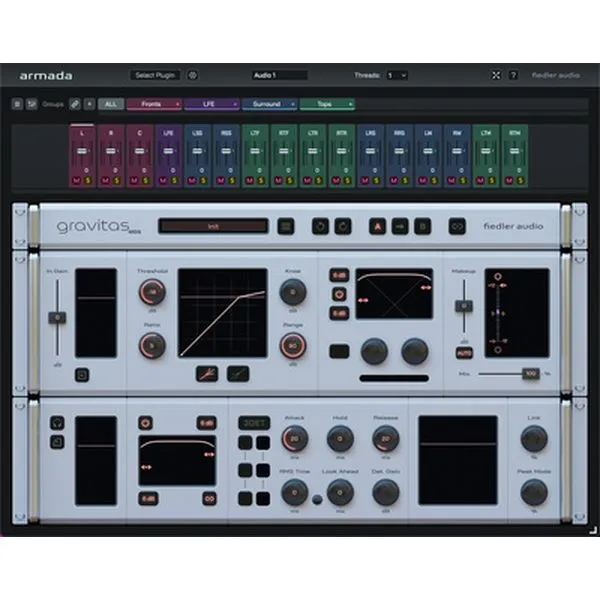Click the mixer view icon left of Groups
This screenshot has width=600, height=600.
click(x=32, y=104)
